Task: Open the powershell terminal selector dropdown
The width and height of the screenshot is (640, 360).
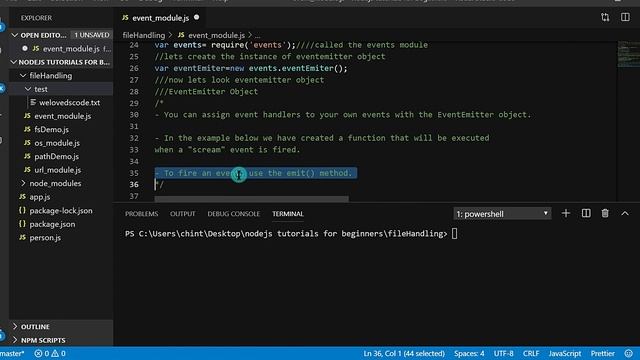Action: pos(502,213)
